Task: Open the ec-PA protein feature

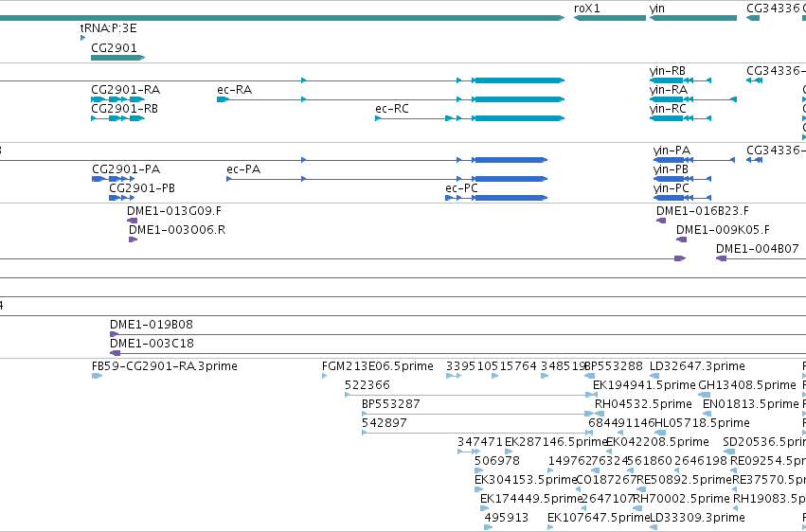Action: pos(387,179)
